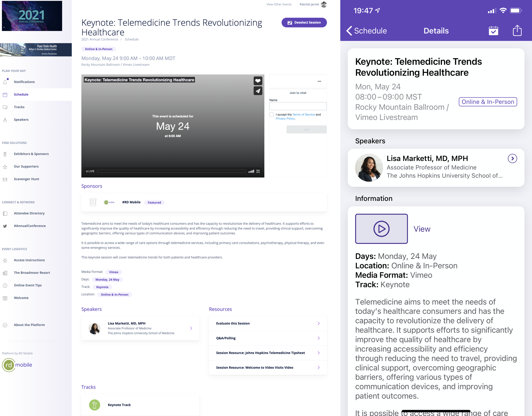Click Patrick Jarvis profile avatar
532x416 pixels.
coord(324,4)
